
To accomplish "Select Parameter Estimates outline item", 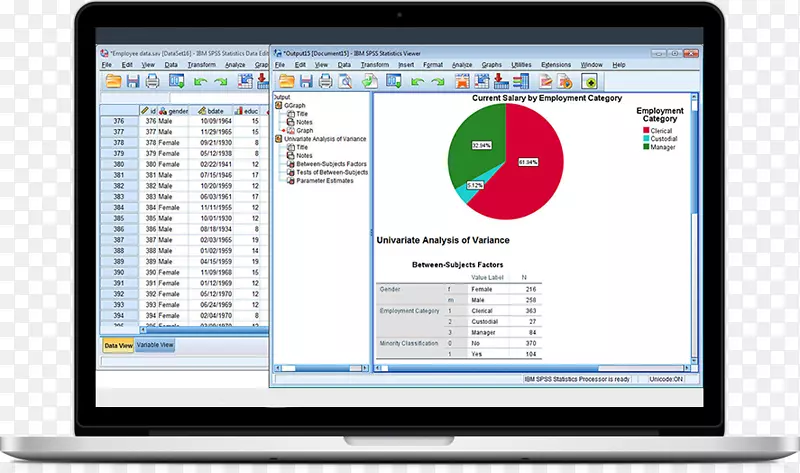I will point(324,181).
